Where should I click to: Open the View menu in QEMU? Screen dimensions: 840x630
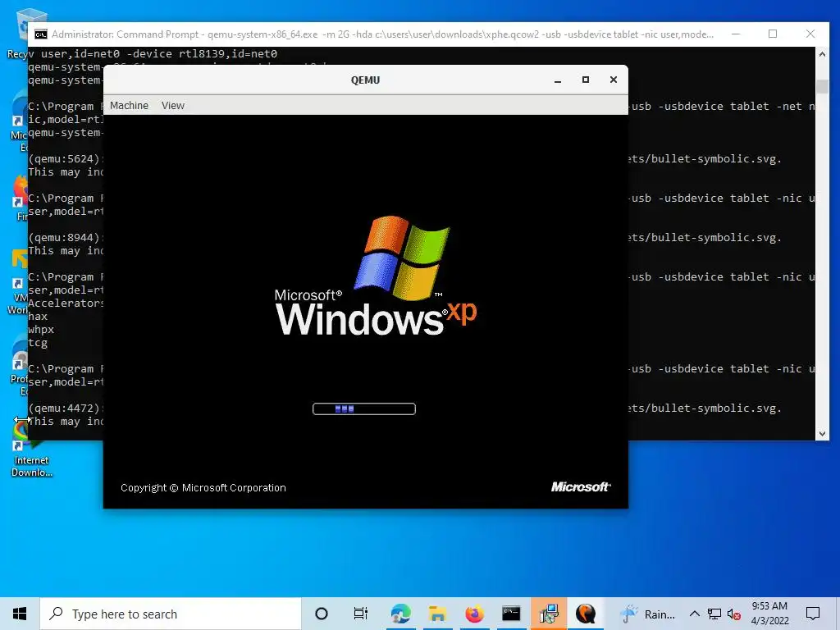173,106
